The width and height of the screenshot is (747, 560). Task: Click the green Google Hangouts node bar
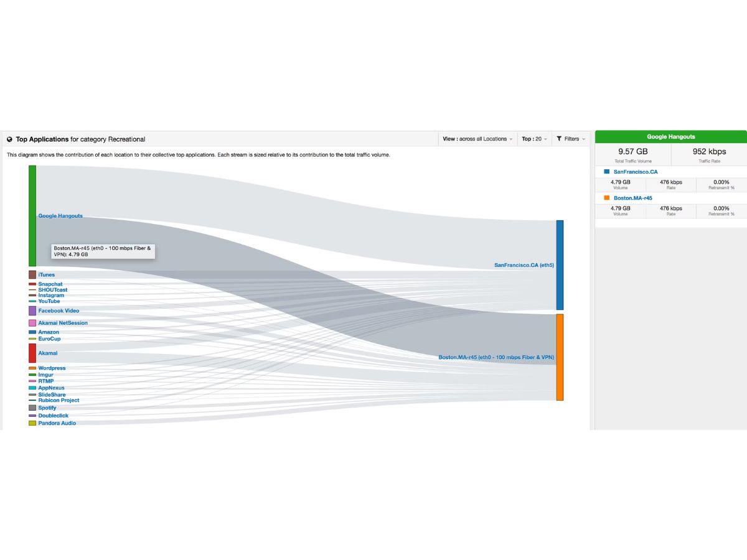pos(32,216)
